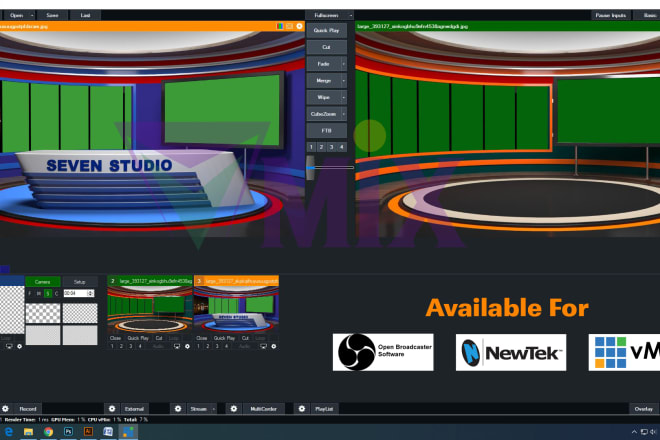Toggle overlay 3 under transition buttons
The width and height of the screenshot is (660, 440).
[332, 147]
